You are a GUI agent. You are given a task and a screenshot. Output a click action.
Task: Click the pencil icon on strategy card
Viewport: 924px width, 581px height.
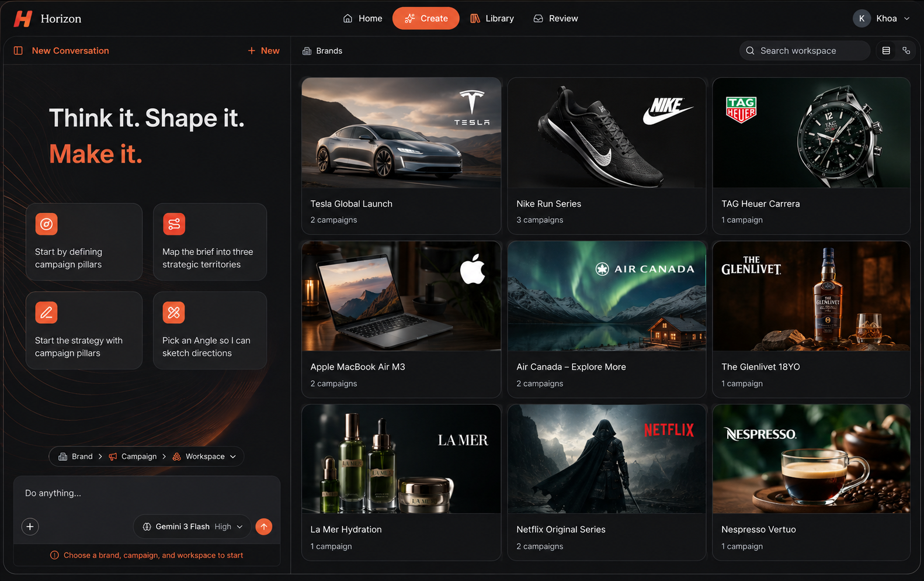coord(46,312)
